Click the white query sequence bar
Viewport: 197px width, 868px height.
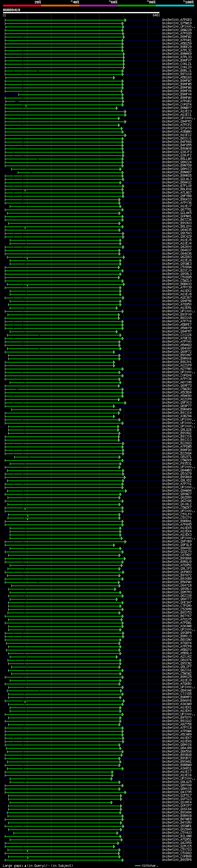coord(81,13)
